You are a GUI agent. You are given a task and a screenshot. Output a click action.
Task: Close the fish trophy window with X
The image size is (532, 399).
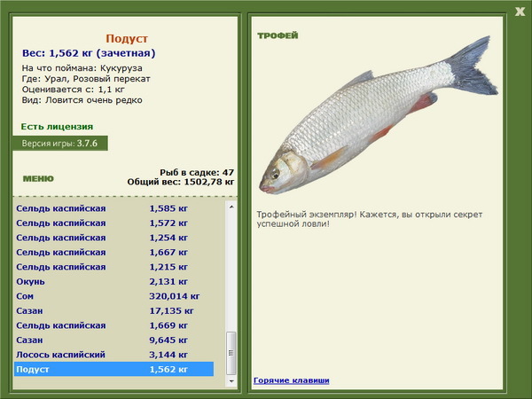[x=520, y=12]
